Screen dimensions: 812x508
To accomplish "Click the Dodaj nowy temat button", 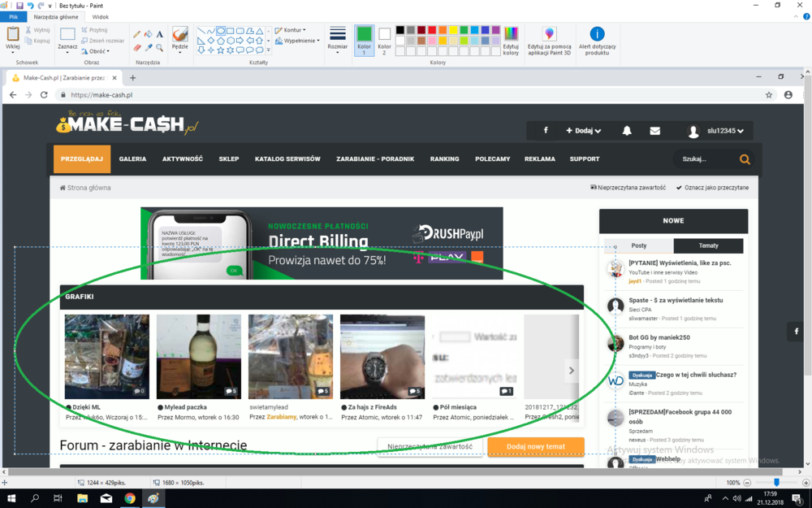I will (x=535, y=446).
